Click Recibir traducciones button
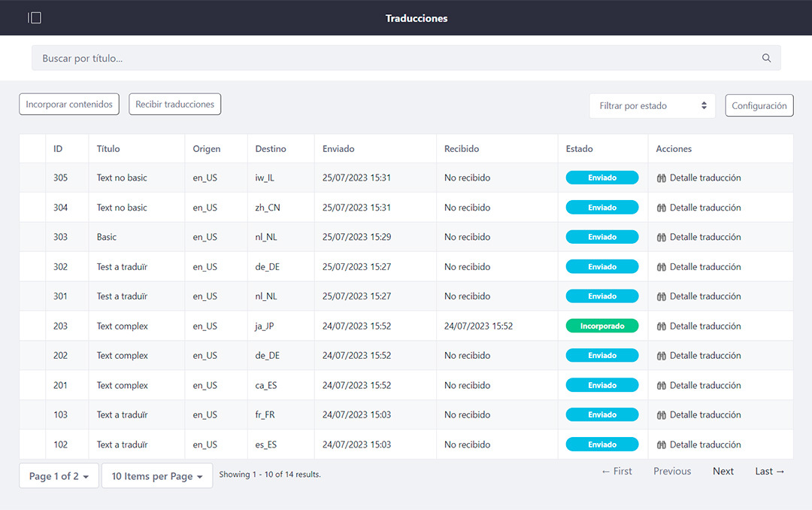812x510 pixels. coord(175,104)
